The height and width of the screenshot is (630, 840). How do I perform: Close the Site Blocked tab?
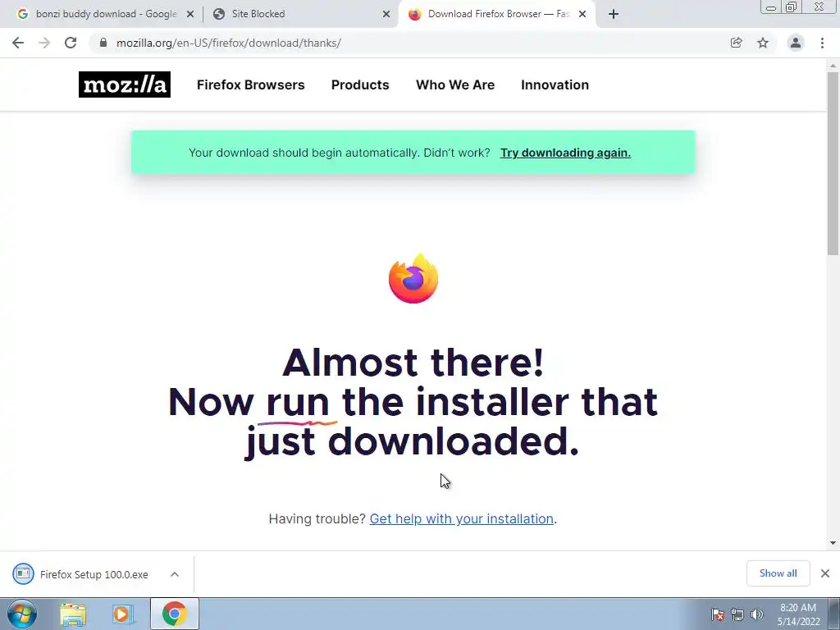point(386,14)
